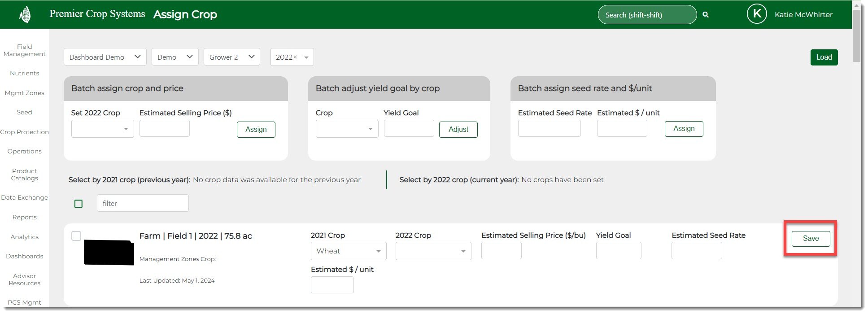Open Crop Protection in the sidebar
Image resolution: width=868 pixels, height=314 pixels.
coord(25,132)
